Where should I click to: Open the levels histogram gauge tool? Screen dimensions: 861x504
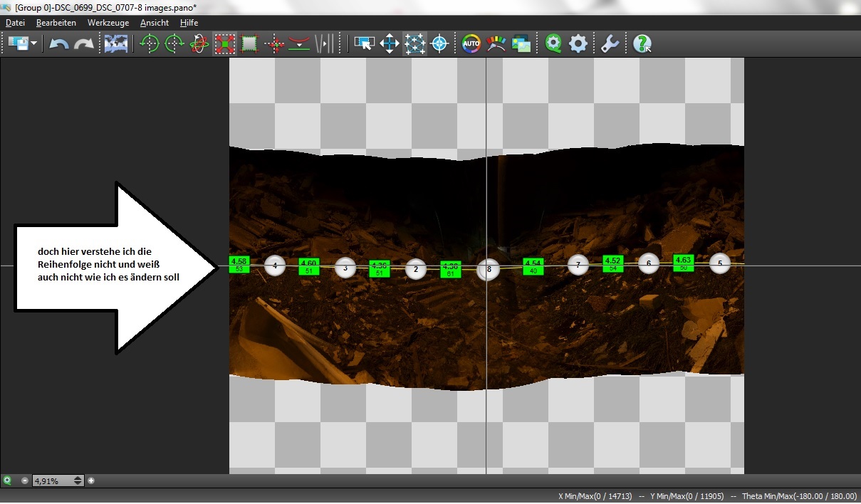(x=496, y=44)
